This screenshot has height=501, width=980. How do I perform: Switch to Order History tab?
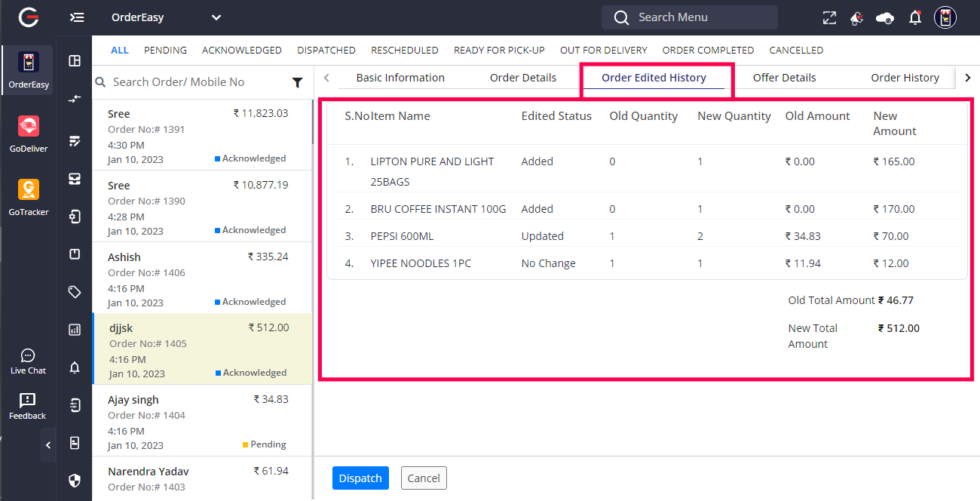[905, 78]
